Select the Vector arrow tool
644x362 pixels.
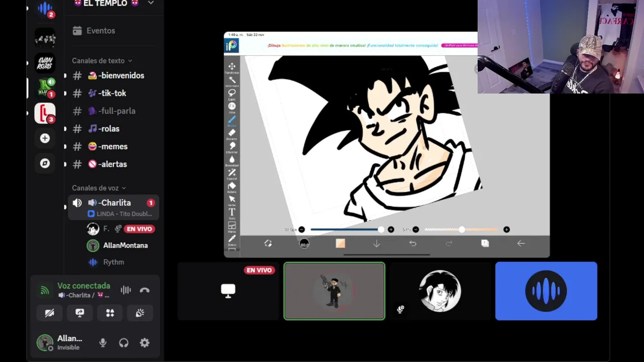(x=232, y=200)
